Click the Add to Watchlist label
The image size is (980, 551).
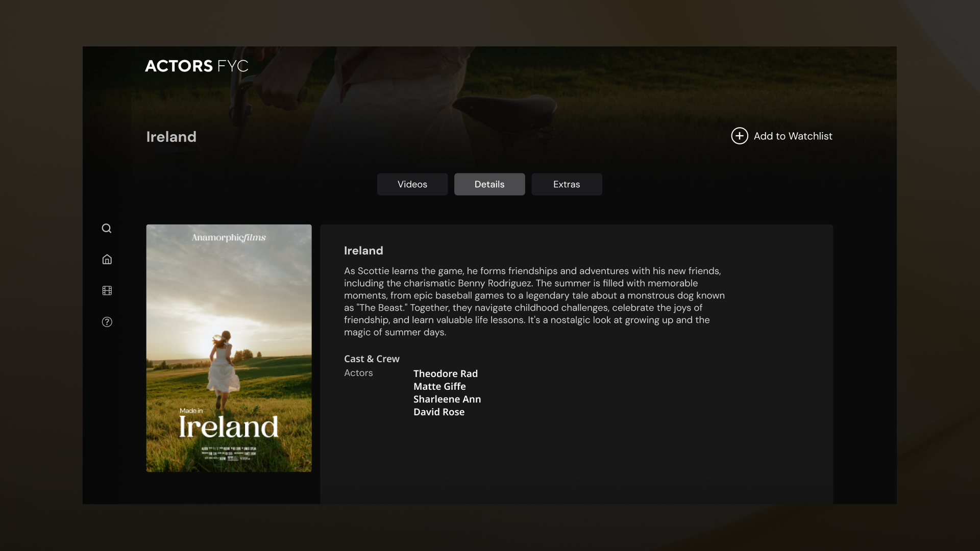(793, 136)
